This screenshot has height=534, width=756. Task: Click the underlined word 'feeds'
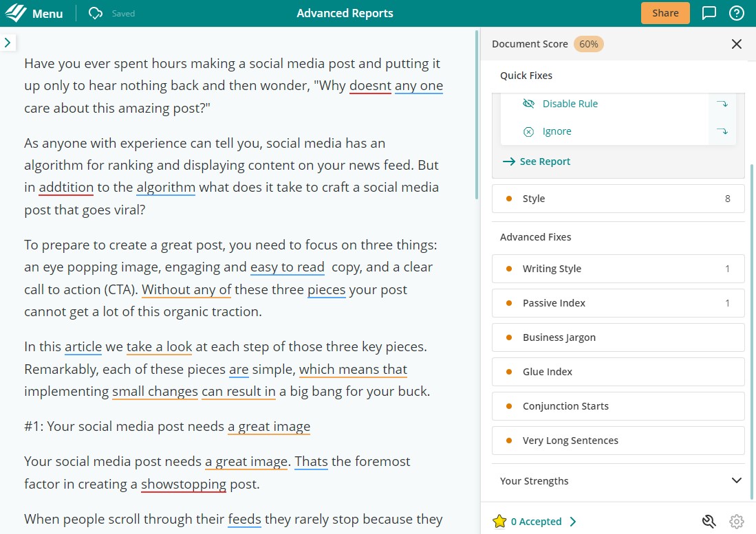point(244,519)
